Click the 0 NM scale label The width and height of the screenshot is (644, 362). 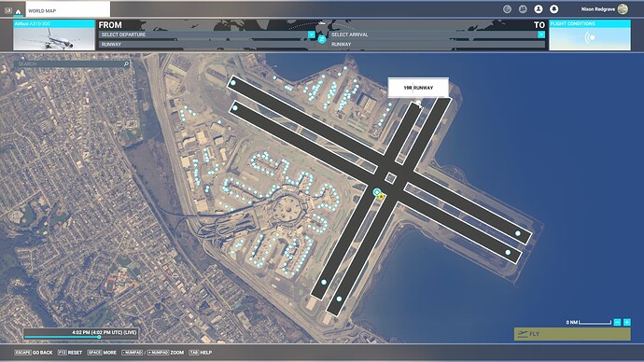click(x=572, y=322)
